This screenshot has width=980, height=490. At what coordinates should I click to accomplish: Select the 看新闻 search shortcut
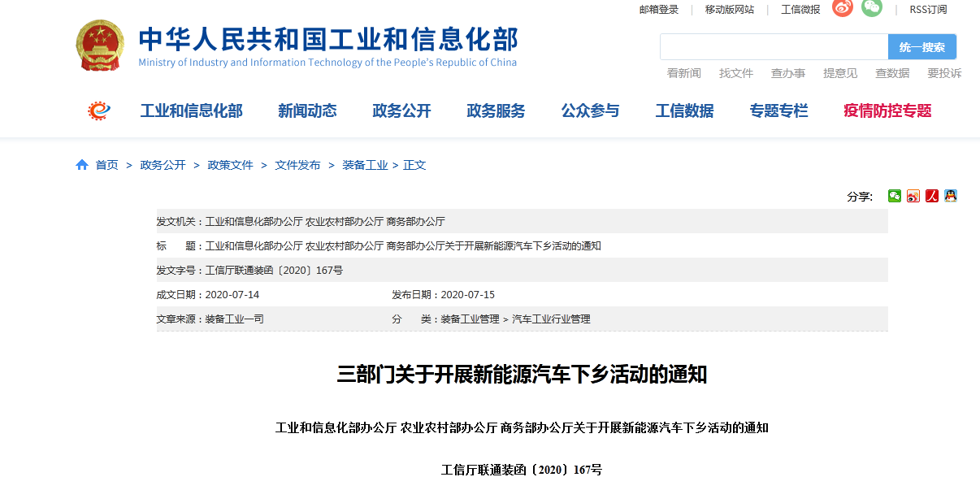coord(684,73)
